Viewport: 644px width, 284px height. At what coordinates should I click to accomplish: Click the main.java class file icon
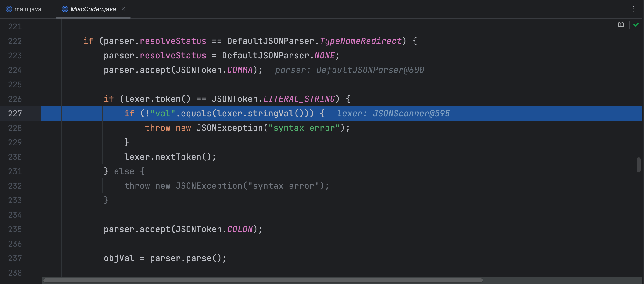pos(9,9)
